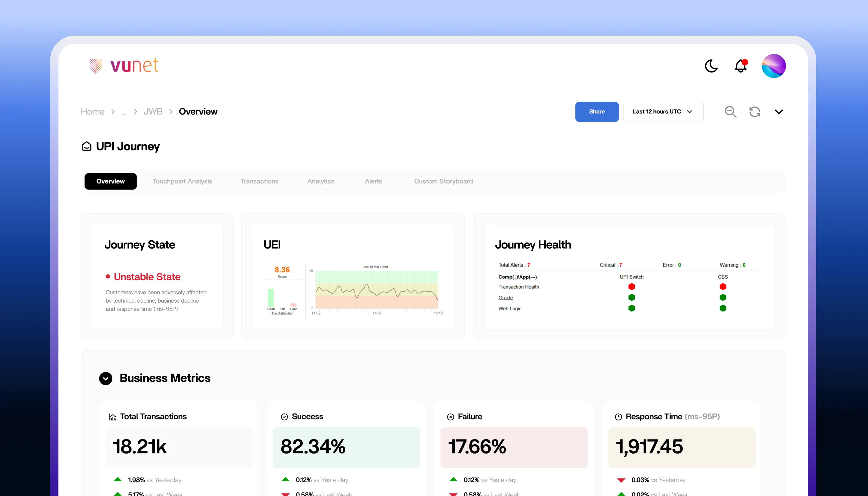The height and width of the screenshot is (496, 868).
Task: Click the UPI Journey home icon
Action: [87, 147]
